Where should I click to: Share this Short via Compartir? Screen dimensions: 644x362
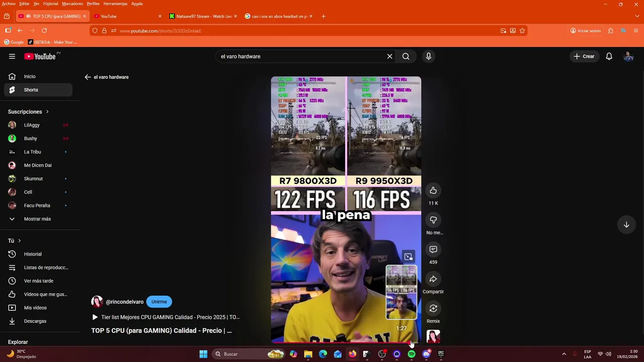click(x=433, y=279)
